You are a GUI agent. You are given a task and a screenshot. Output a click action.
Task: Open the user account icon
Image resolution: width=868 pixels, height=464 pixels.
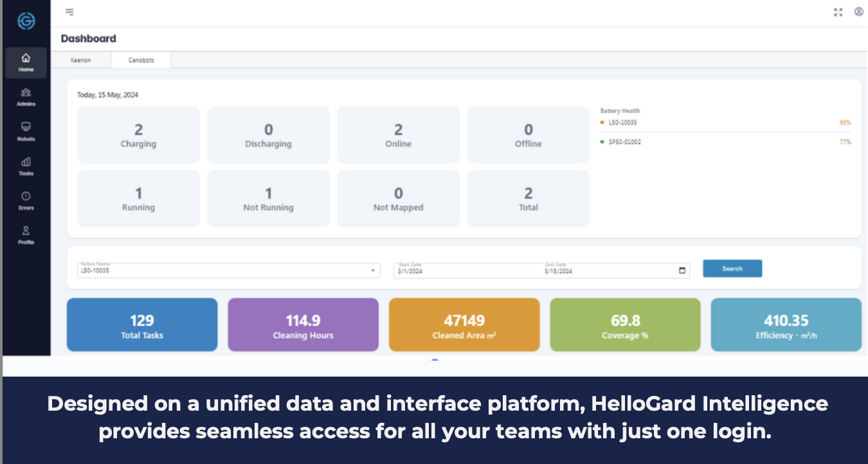point(858,12)
